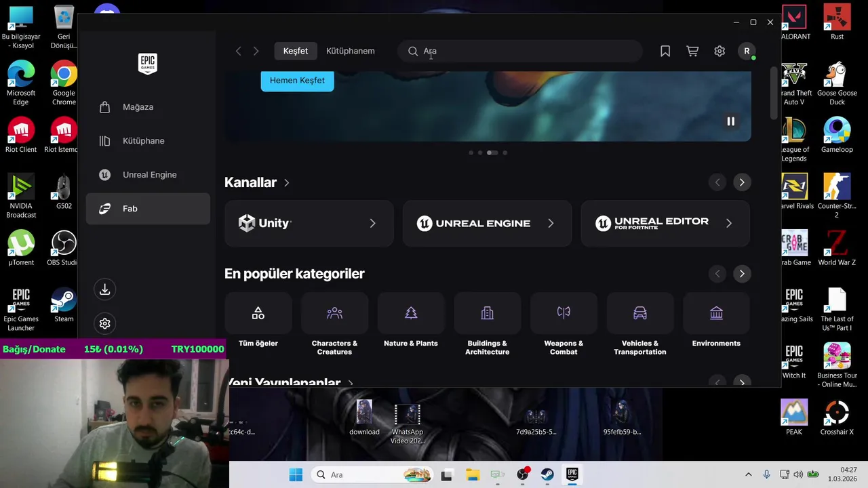
Task: Open Epic Games Launcher taskbar icon
Action: coord(572,474)
